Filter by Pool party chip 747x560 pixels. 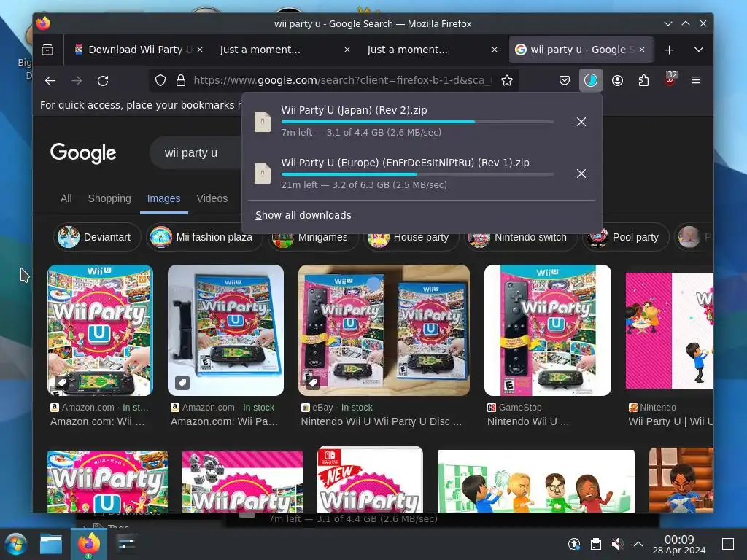[x=625, y=237]
